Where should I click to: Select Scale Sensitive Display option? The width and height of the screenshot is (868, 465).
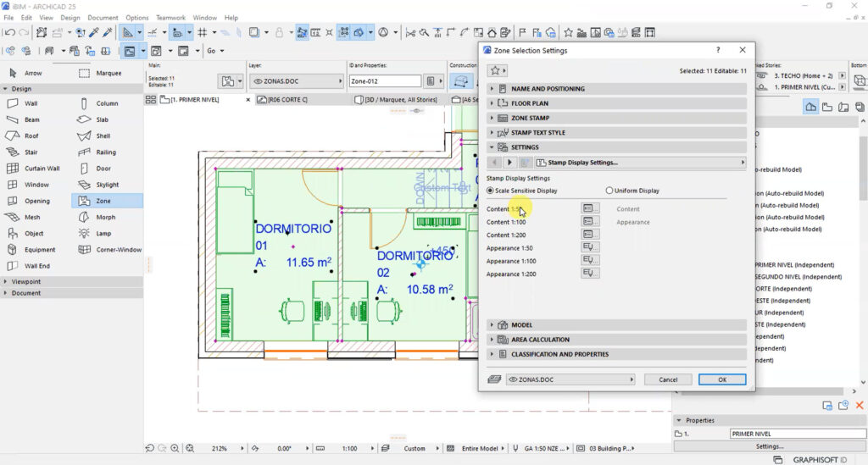coord(522,191)
